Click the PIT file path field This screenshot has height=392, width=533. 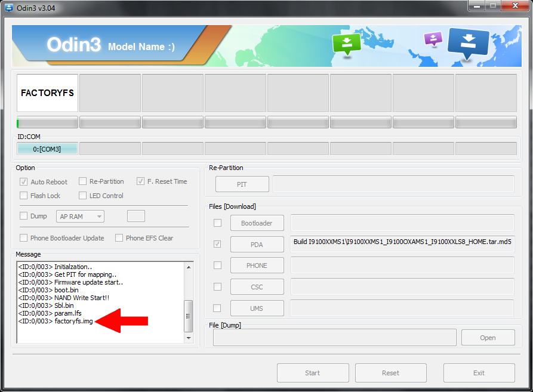393,184
